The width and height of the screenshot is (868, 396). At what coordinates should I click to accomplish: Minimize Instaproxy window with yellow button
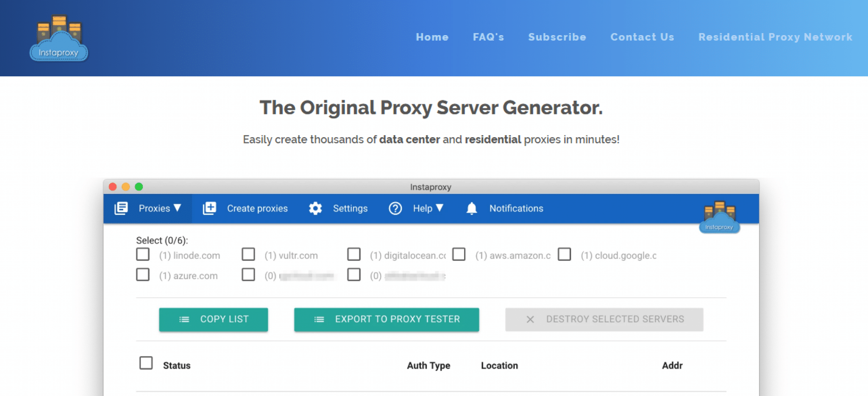pos(126,187)
